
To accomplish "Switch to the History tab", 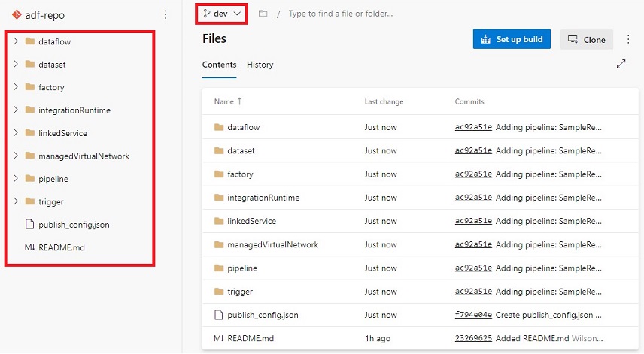I will [260, 65].
